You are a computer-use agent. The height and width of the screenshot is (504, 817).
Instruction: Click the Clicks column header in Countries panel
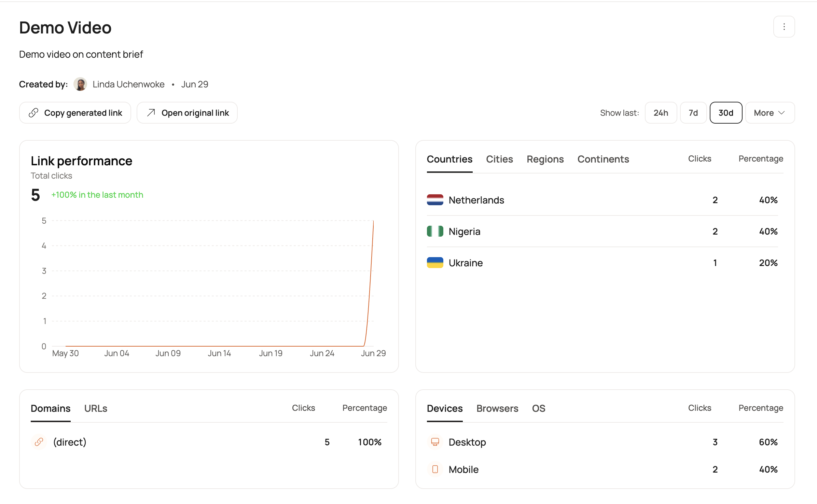tap(700, 159)
